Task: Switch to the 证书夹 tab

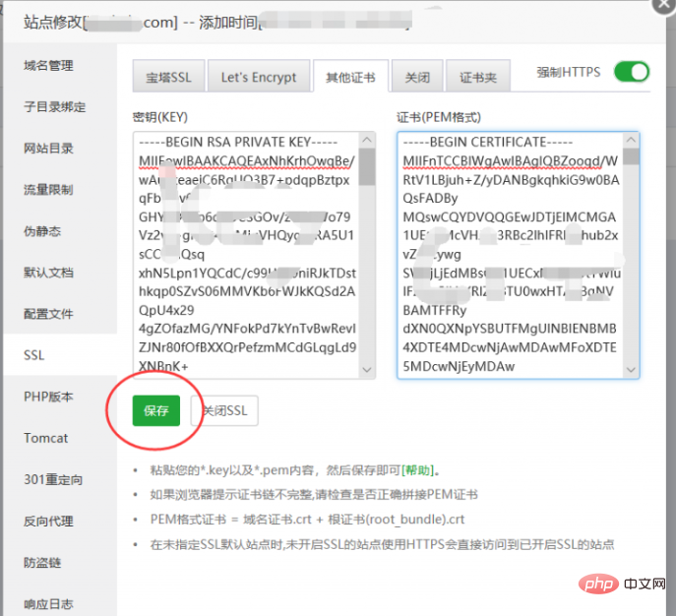Action: pyautogui.click(x=478, y=77)
